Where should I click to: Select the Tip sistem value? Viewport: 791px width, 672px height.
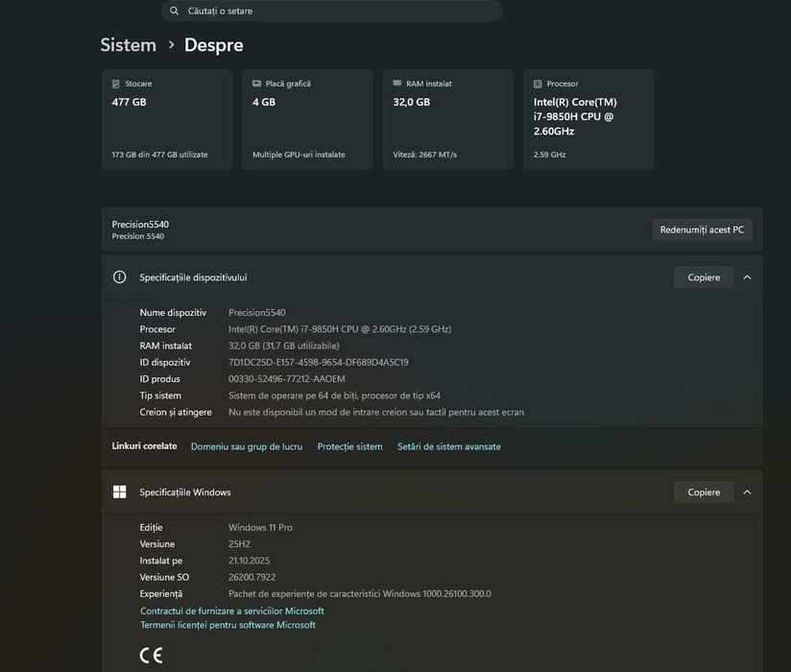click(x=334, y=396)
